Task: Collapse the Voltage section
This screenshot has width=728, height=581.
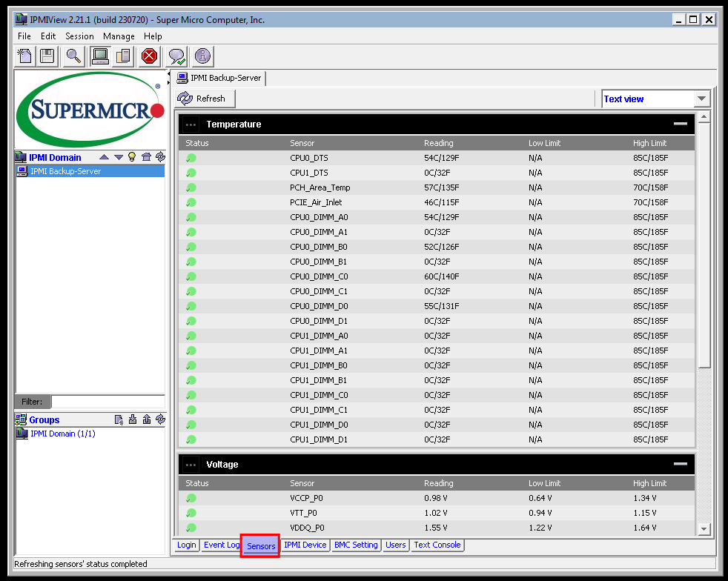Action: [680, 464]
